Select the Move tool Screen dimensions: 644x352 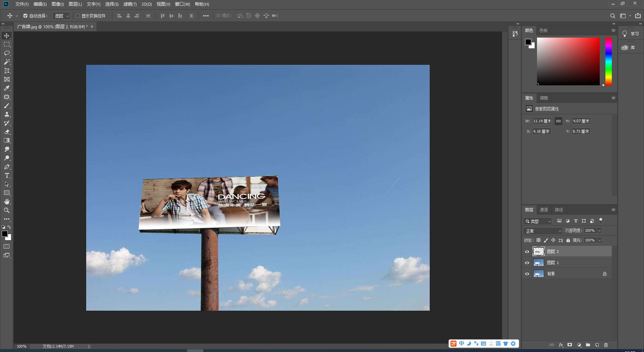click(x=7, y=35)
